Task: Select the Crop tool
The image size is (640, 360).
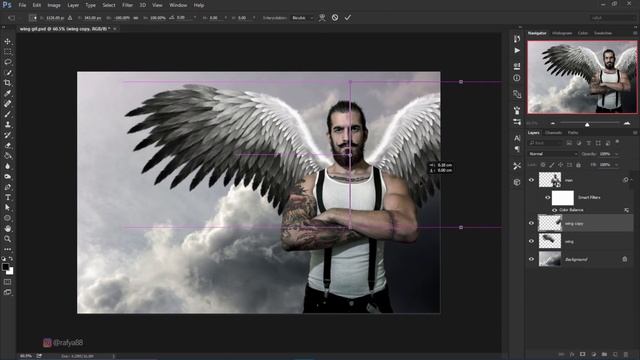Action: pos(7,83)
